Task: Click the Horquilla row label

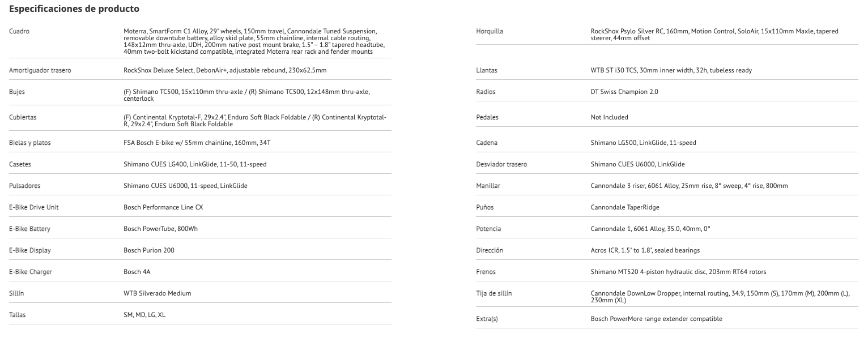Action: point(490,31)
